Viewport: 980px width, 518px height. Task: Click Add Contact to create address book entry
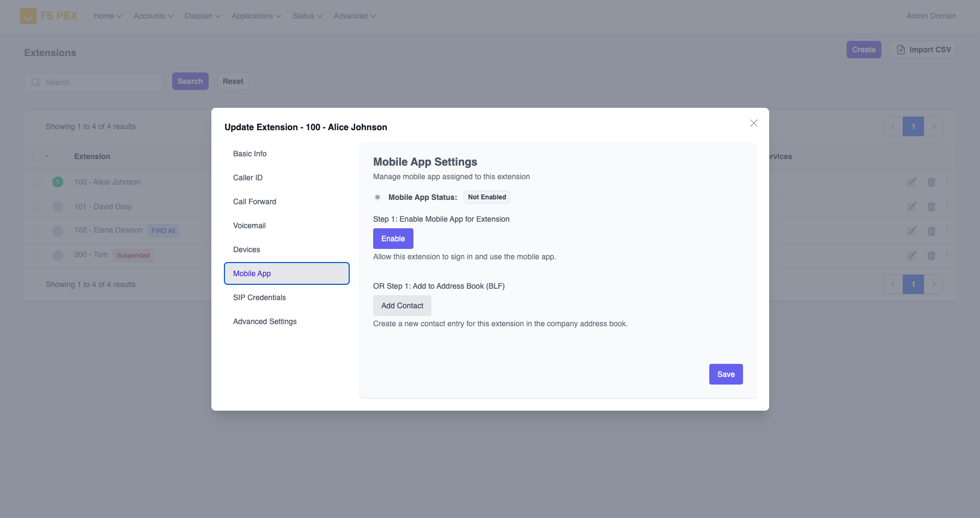402,306
